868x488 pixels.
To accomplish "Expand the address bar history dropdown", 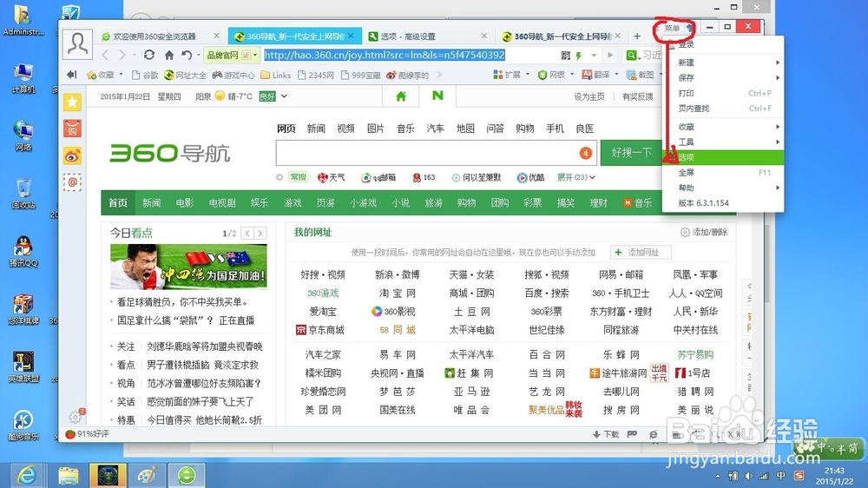I will tap(594, 56).
